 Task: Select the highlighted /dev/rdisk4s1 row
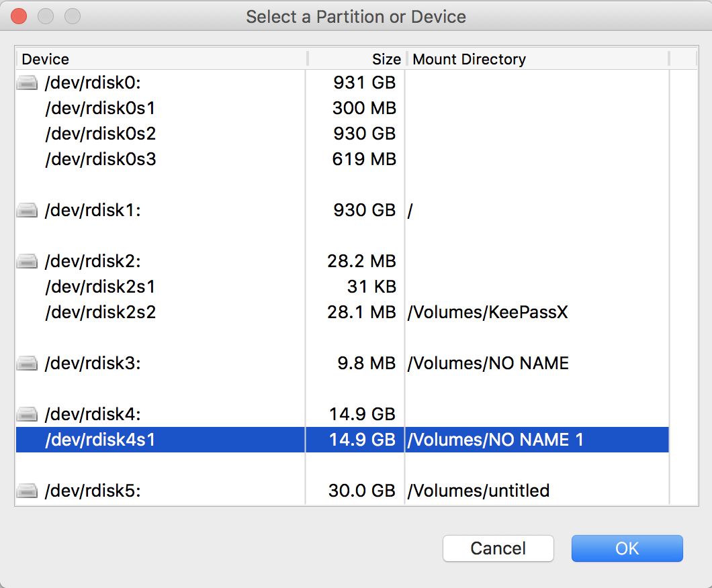pos(101,440)
